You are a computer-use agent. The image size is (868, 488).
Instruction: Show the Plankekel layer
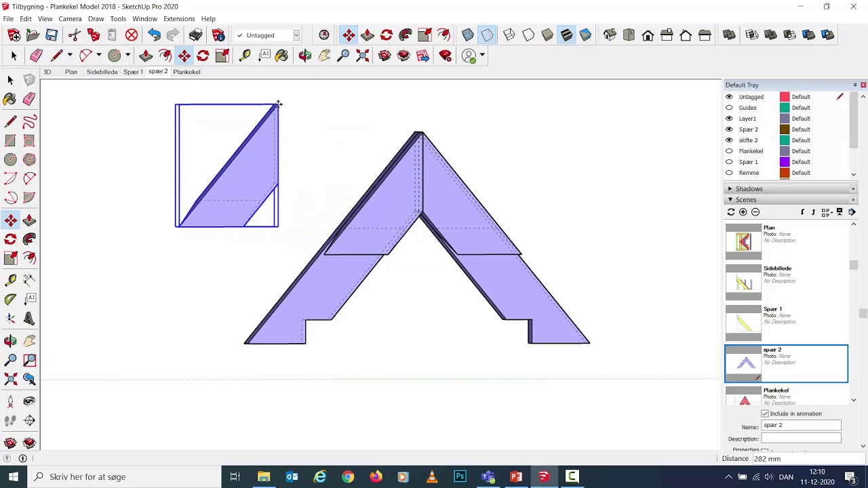click(x=729, y=151)
